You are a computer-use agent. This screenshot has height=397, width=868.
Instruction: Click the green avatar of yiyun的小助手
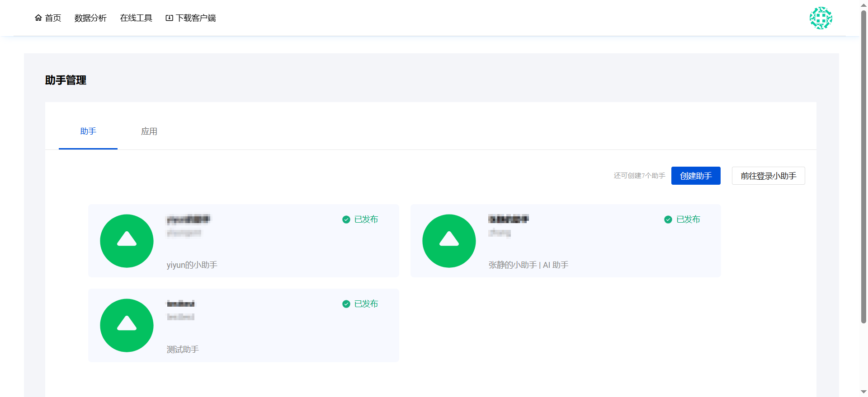pos(127,241)
